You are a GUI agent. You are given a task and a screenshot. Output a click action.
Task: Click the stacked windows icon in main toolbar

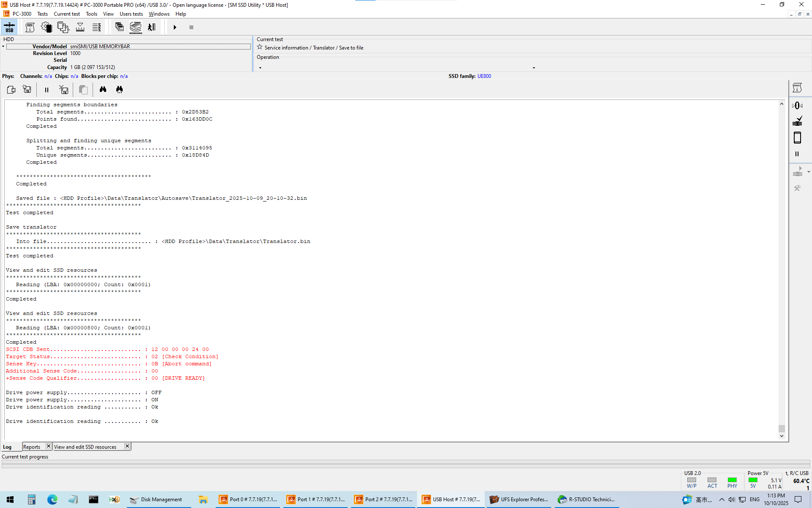(x=119, y=28)
